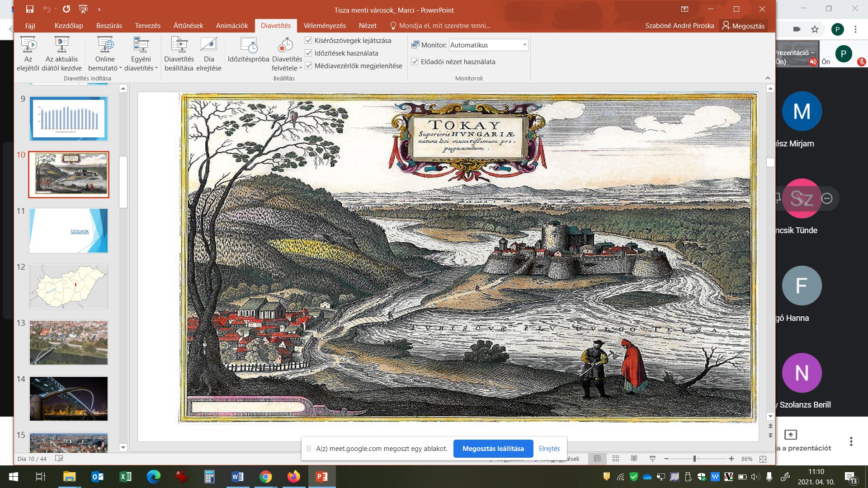The height and width of the screenshot is (488, 868).
Task: Switch to Beszúrás tab
Action: pyautogui.click(x=109, y=26)
